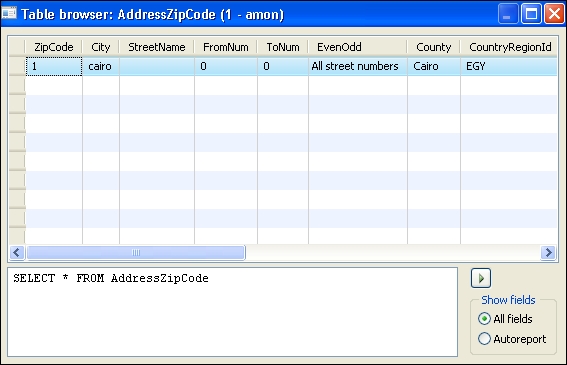Sort by the ZipCode column header
Image resolution: width=567 pixels, height=365 pixels.
point(54,47)
